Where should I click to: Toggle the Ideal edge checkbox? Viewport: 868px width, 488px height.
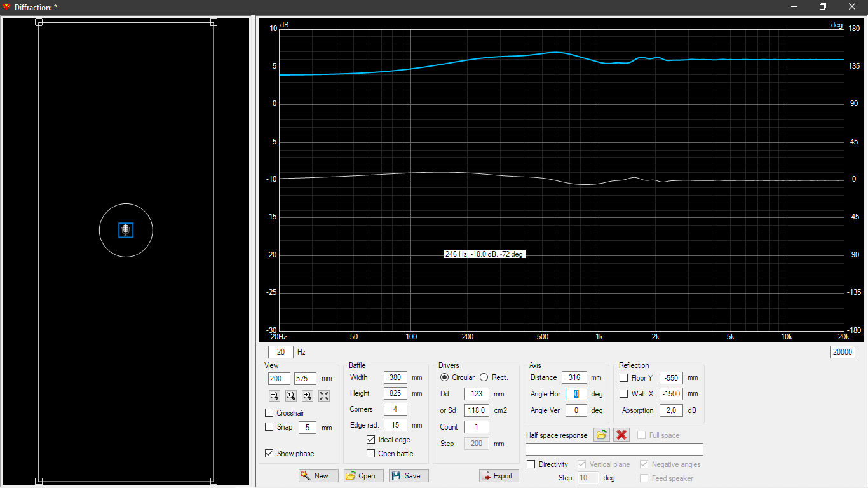coord(371,440)
